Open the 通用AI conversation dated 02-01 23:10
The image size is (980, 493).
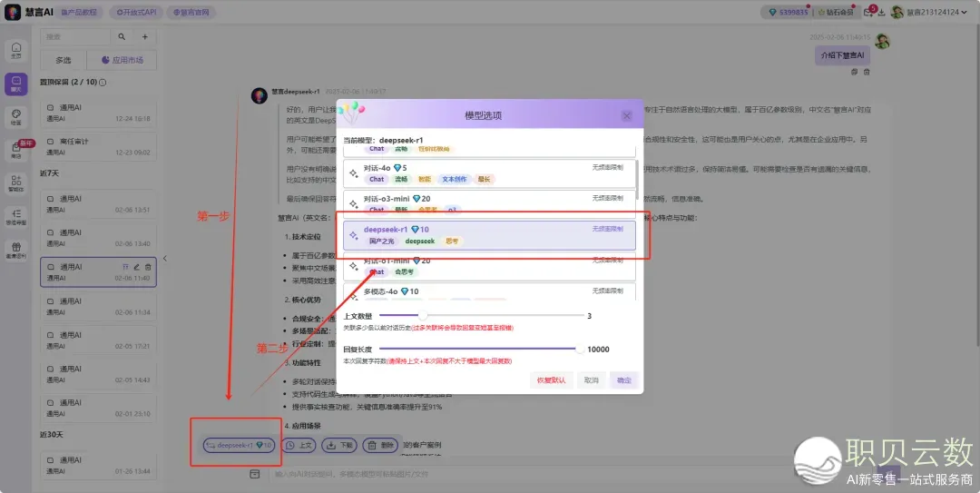coord(98,408)
